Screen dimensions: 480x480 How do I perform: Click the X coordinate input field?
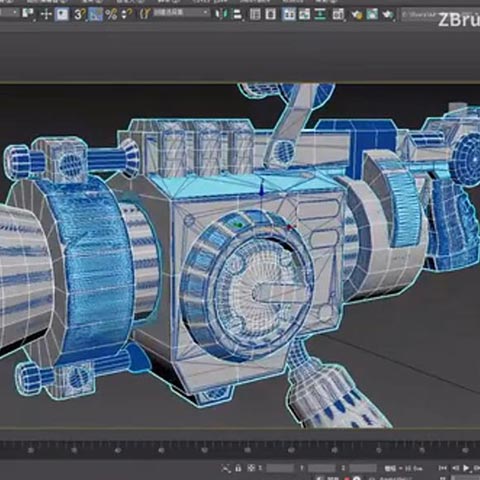[x=280, y=468]
